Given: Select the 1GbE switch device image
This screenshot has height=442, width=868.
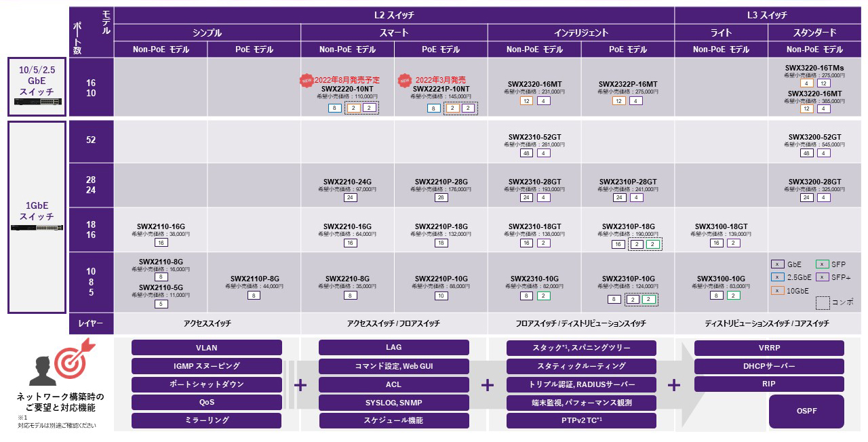Looking at the screenshot, I should pyautogui.click(x=37, y=228).
